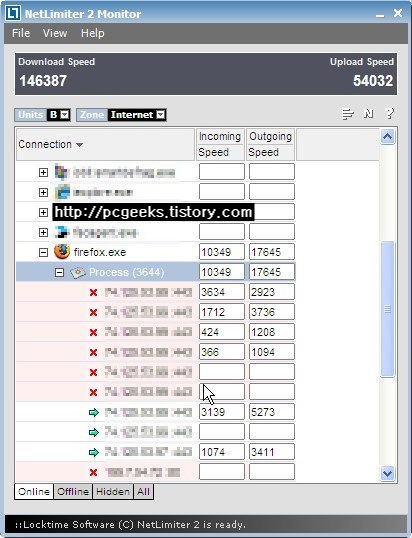Expand the pcgeeks.tistory.com row
412x538 pixels.
tap(43, 212)
